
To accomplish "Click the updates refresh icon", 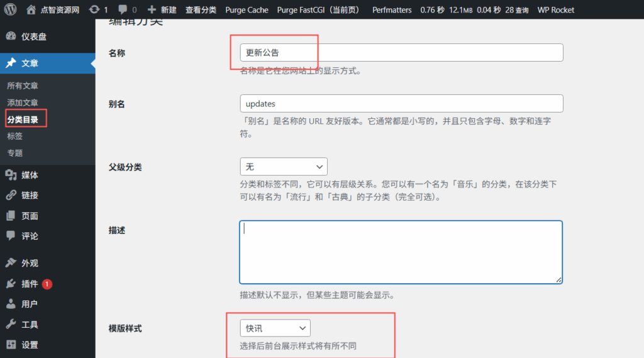I will 94,9.
